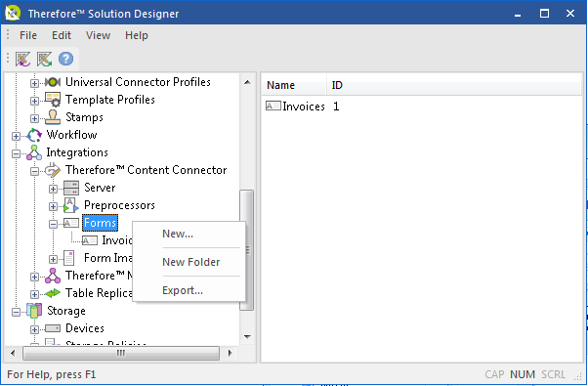Screen dimensions: 588x386
Task: Click the Workflow cycle icon
Action: pyautogui.click(x=34, y=135)
